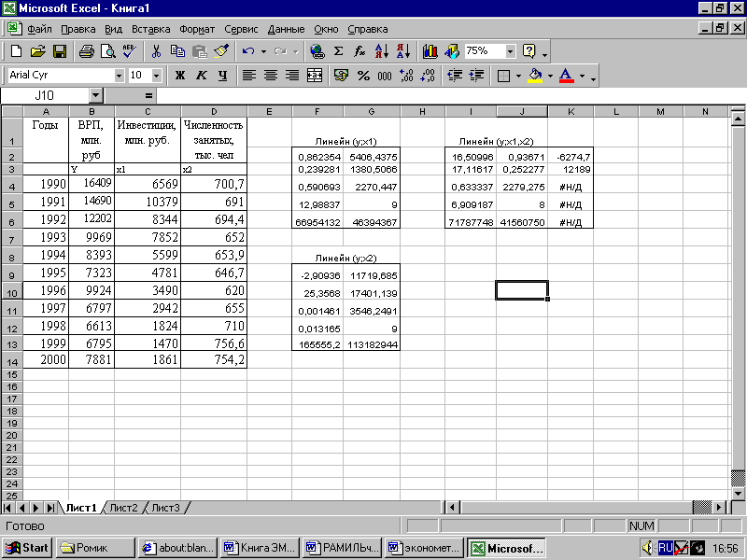Open a file with the Open folder icon
Viewport: 747px width, 560px height.
pos(38,51)
